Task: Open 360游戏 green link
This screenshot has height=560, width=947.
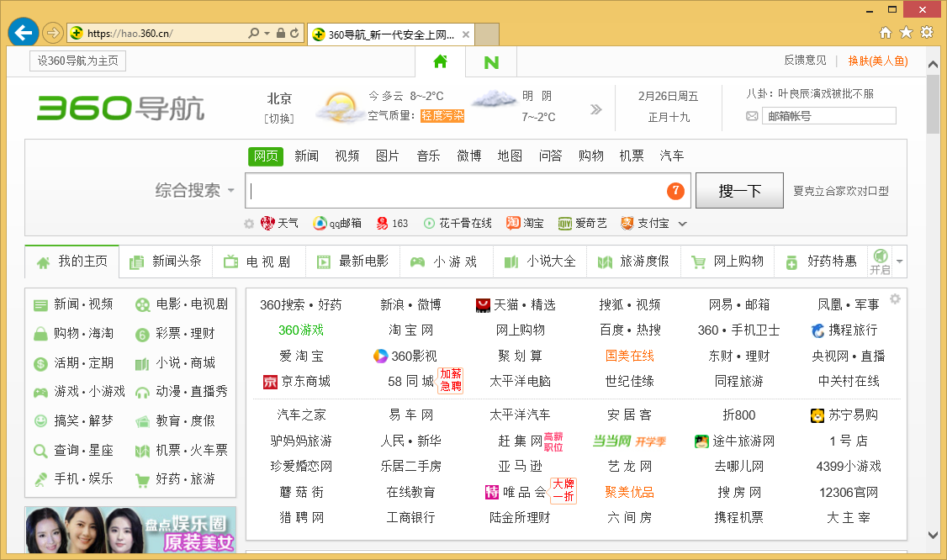Action: point(301,330)
